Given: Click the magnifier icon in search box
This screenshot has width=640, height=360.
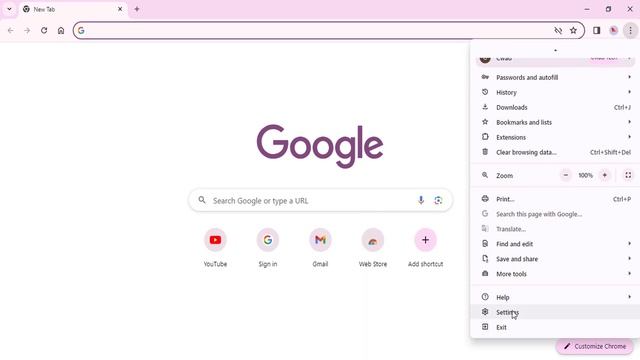Looking at the screenshot, I should 202,200.
